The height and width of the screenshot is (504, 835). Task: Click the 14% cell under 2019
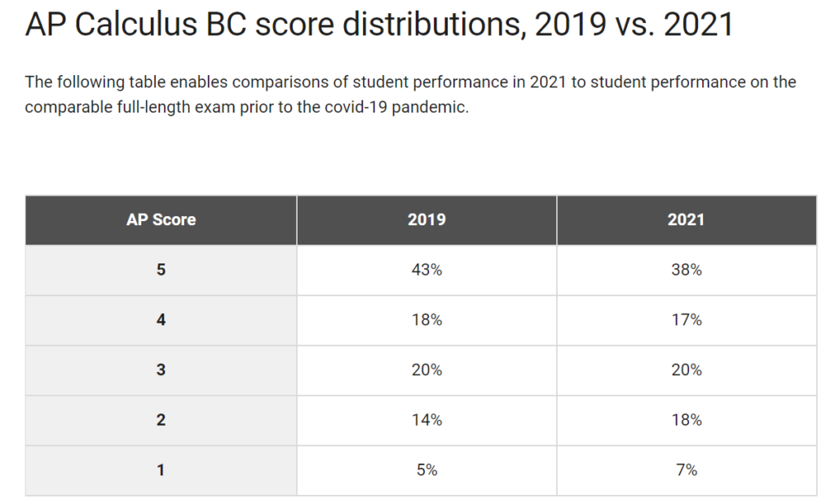pos(426,420)
